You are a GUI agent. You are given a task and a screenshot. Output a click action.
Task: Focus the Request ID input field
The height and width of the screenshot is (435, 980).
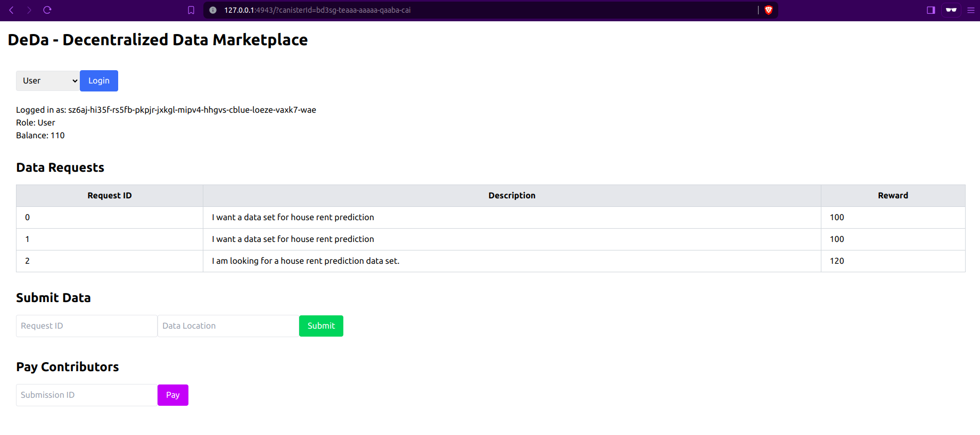(x=87, y=326)
